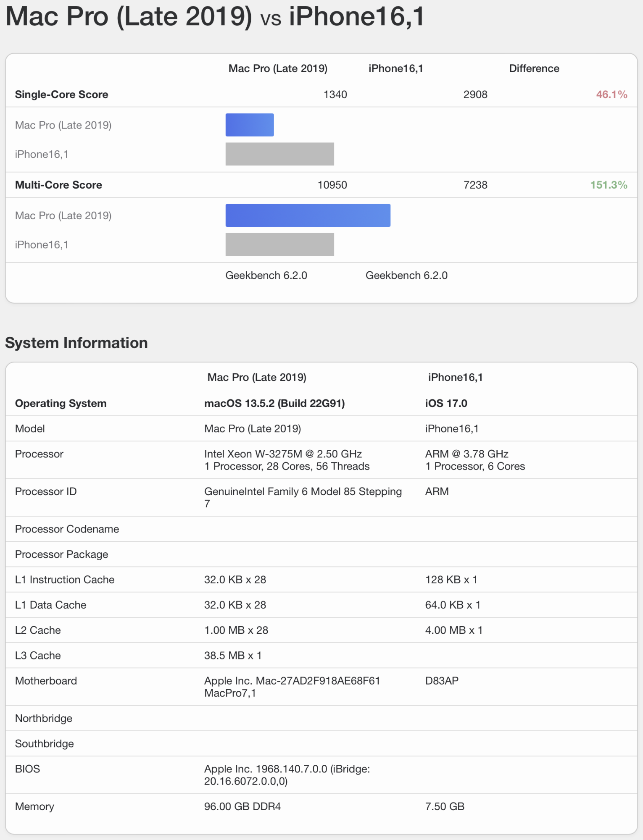Click the 'BIOS' row label
This screenshot has width=643, height=840.
[x=28, y=769]
